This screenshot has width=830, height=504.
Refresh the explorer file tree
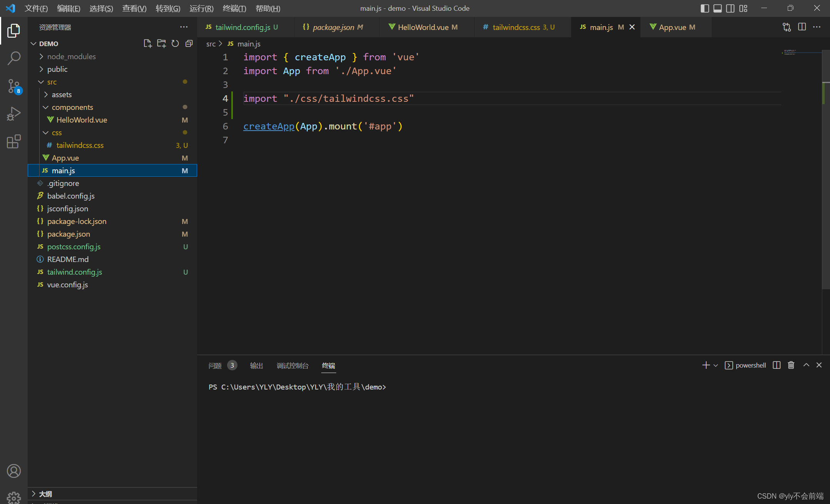point(175,43)
